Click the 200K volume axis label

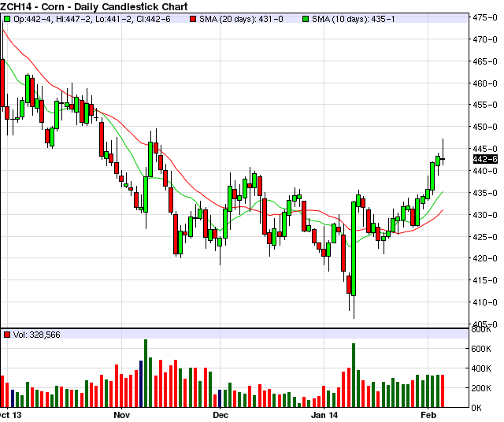(x=481, y=388)
